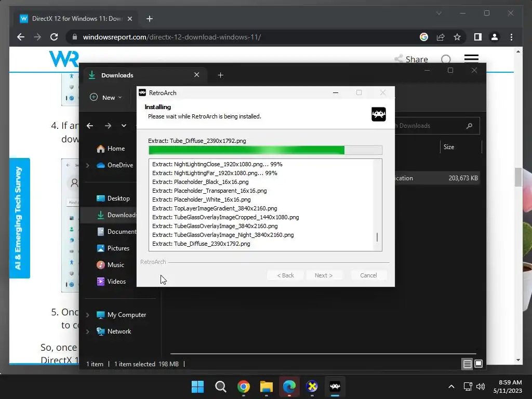Open the volume control in the system tray
Viewport: 532px width, 399px height.
pos(481,387)
